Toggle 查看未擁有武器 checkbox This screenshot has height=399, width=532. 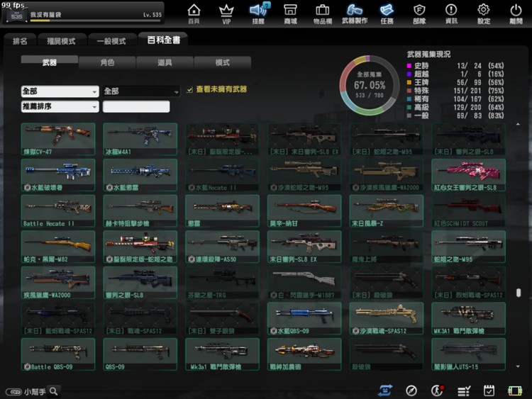[189, 90]
